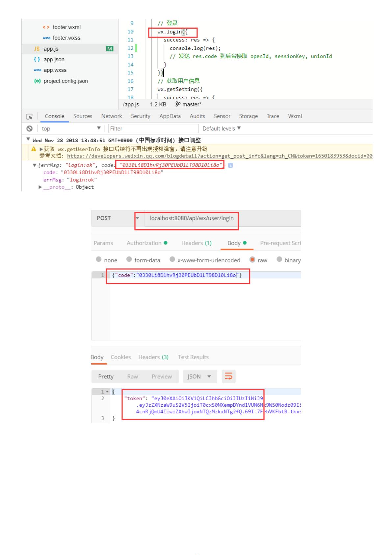This screenshot has height=555, width=392.
Task: Open the Sensor tab
Action: click(x=222, y=116)
